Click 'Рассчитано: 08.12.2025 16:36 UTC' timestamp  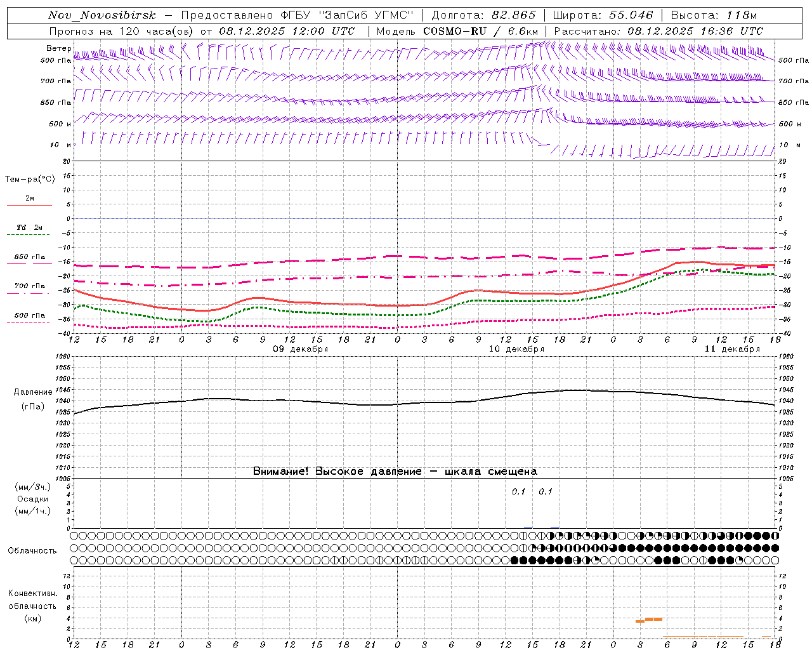tap(658, 31)
